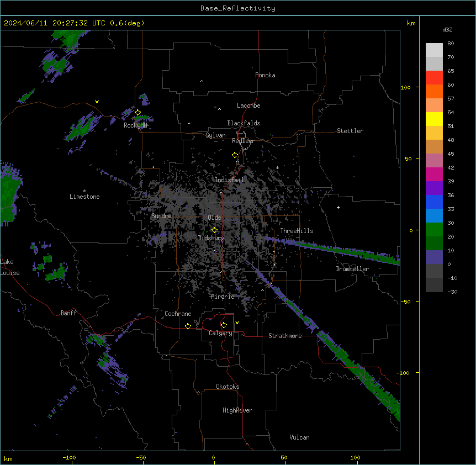The width and height of the screenshot is (476, 465).
Task: Select the light blue 30-33 dBZ legend band
Action: (434, 216)
